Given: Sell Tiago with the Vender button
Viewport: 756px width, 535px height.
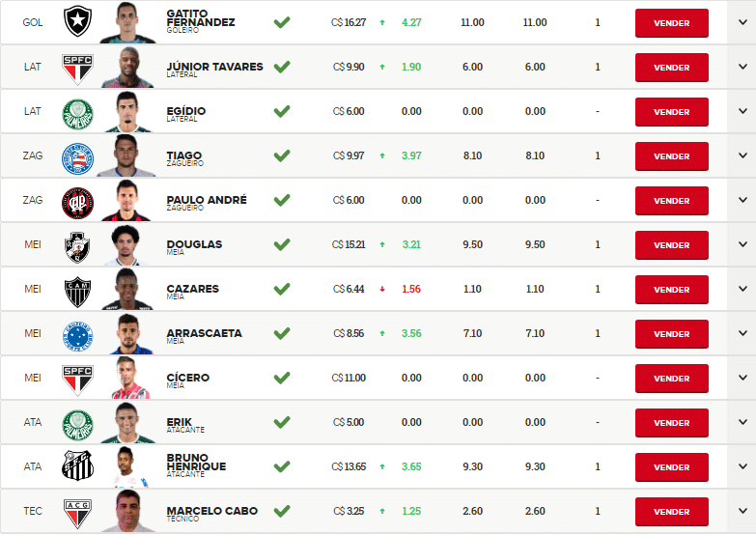Looking at the screenshot, I should click(672, 156).
